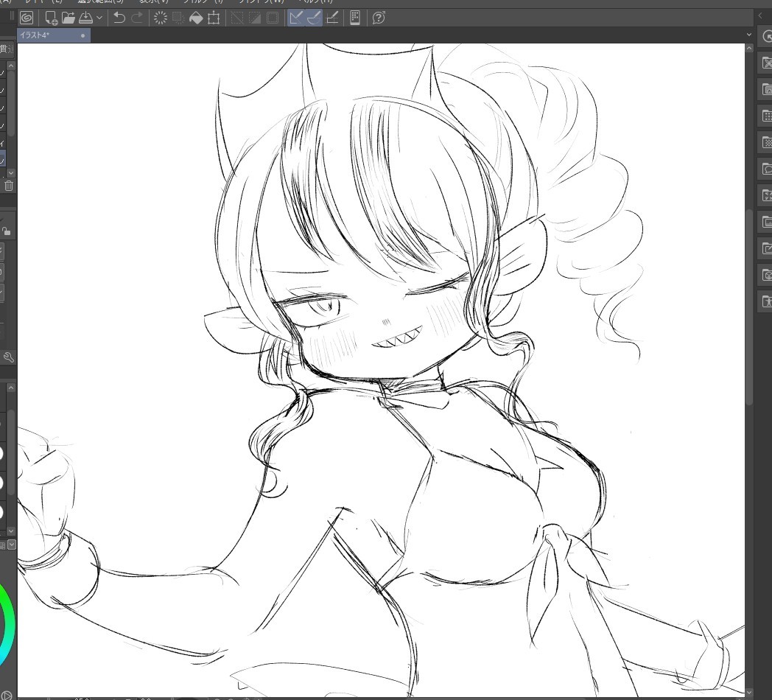Open the speech balloon material folder
772x700 pixels.
pyautogui.click(x=766, y=169)
